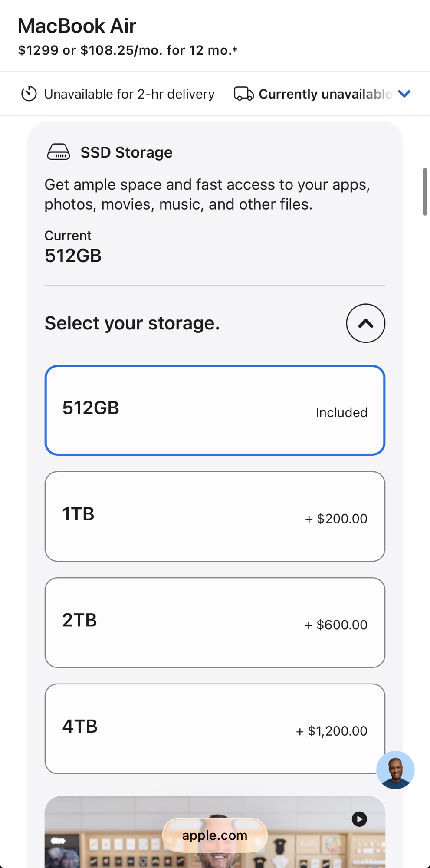This screenshot has height=868, width=430.
Task: Click the MacBook Air title
Action: coord(77,26)
